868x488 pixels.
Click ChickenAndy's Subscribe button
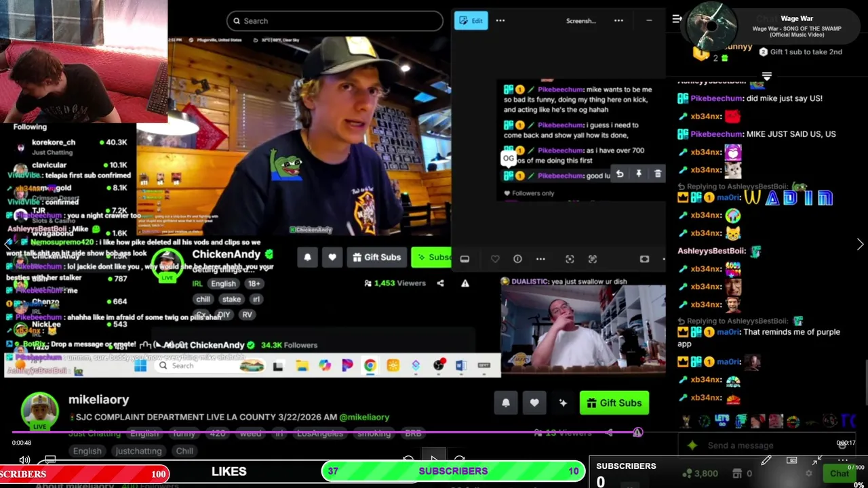click(432, 258)
